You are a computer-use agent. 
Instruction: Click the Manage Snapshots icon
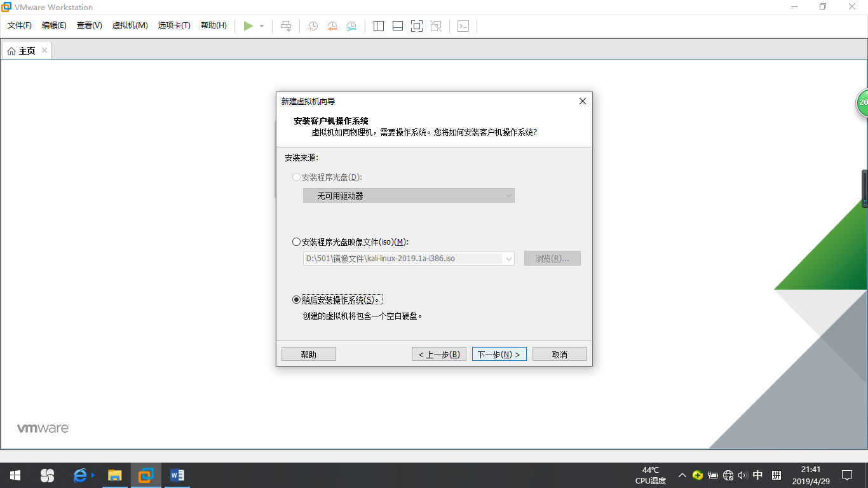pyautogui.click(x=351, y=26)
